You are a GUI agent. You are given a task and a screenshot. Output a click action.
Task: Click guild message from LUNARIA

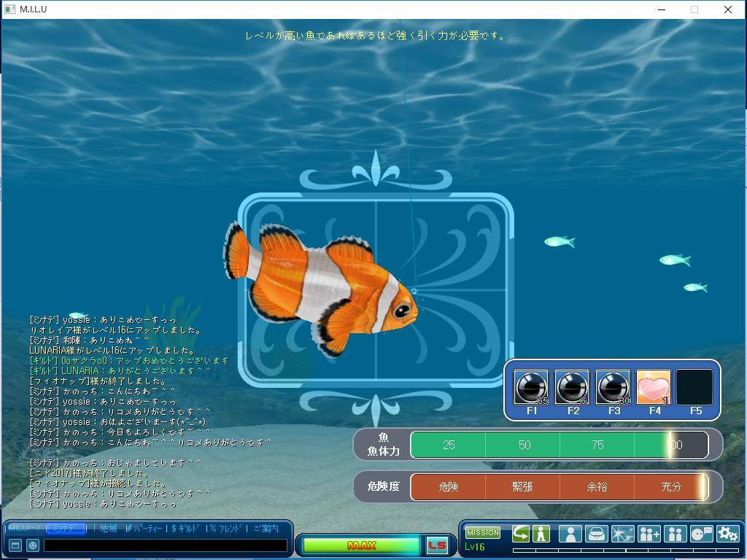tap(120, 370)
